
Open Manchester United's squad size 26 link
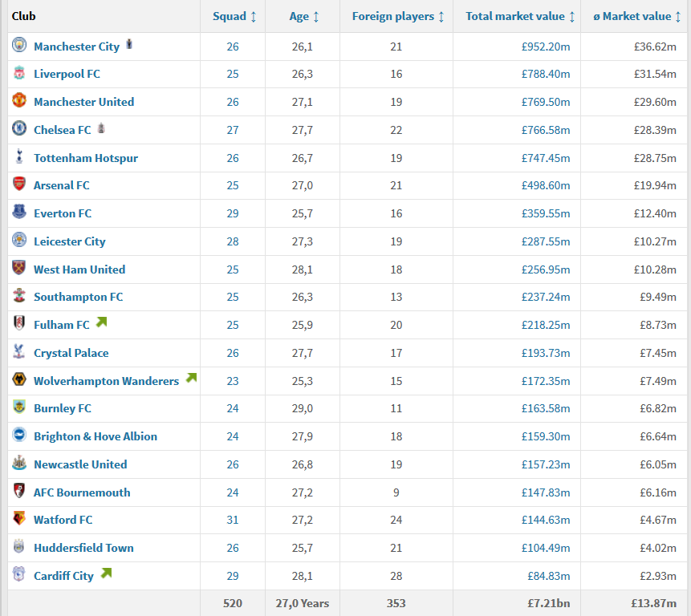point(233,102)
